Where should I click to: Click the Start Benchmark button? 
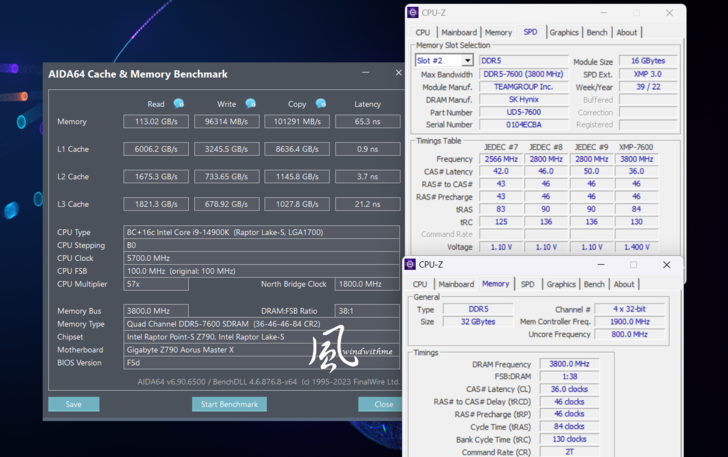pos(229,404)
